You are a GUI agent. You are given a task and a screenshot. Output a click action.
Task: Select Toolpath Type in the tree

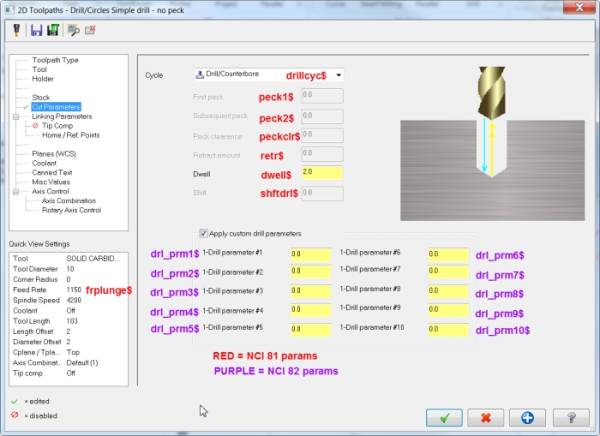(55, 60)
